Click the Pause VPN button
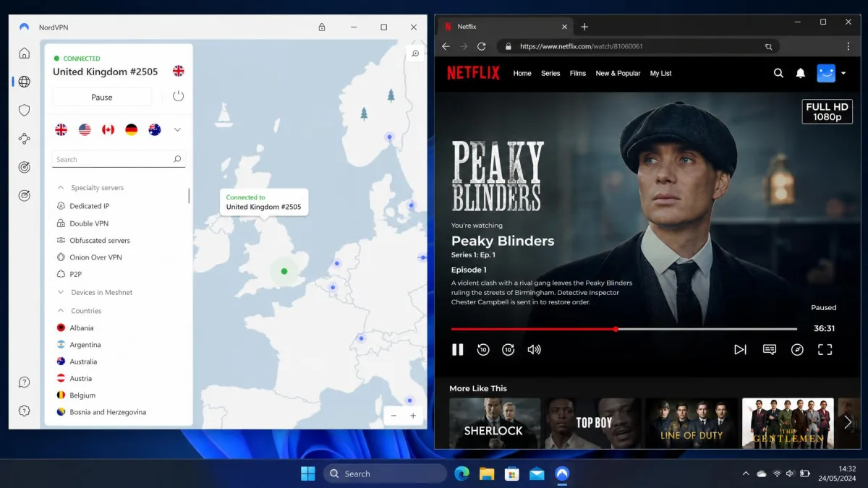This screenshot has height=488, width=868. pos(102,97)
